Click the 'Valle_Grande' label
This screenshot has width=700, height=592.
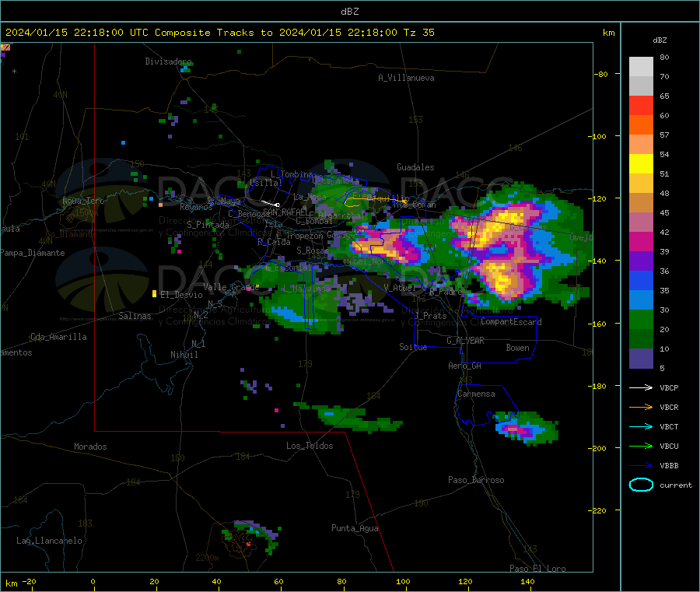[x=231, y=286]
